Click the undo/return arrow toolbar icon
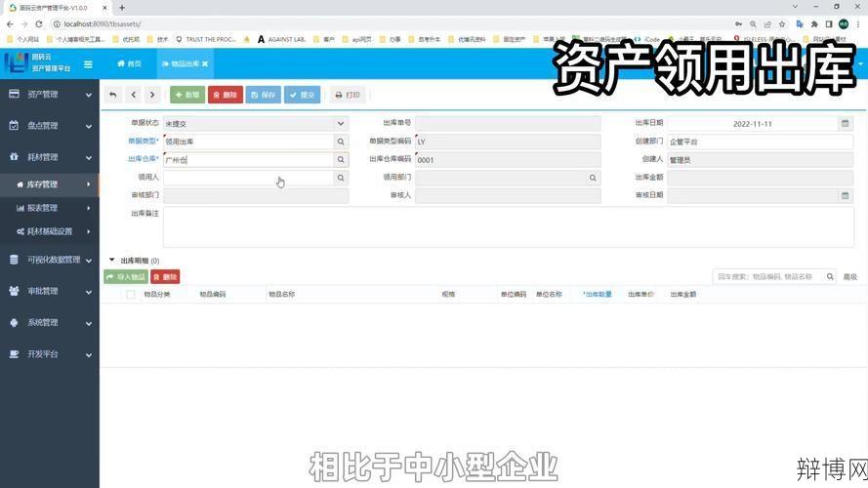Image resolution: width=868 pixels, height=488 pixels. pyautogui.click(x=113, y=96)
